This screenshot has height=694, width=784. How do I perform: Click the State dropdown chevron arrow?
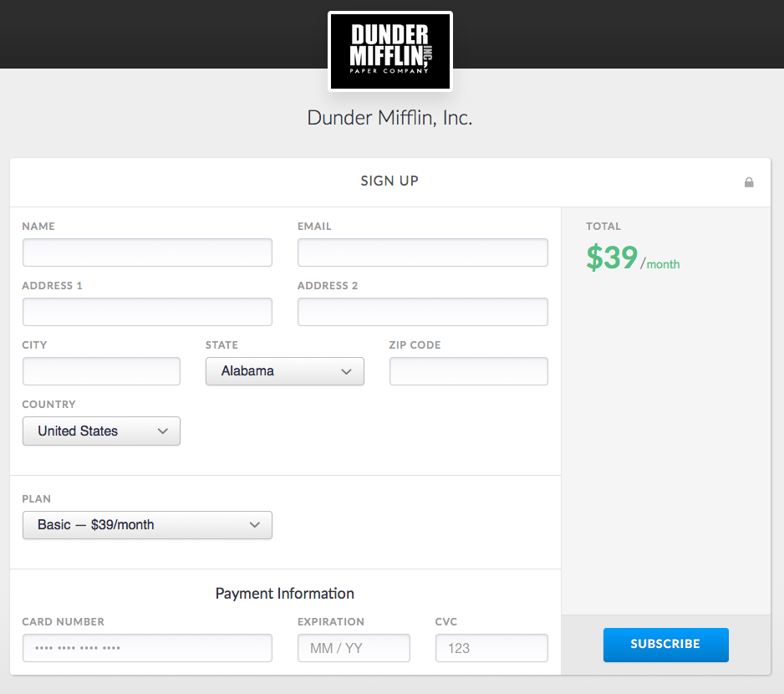pos(348,371)
